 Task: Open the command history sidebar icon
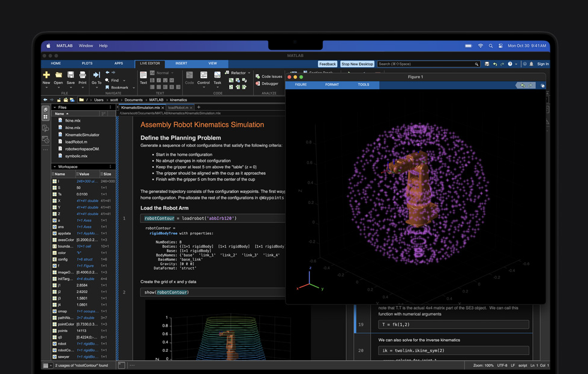[46, 140]
